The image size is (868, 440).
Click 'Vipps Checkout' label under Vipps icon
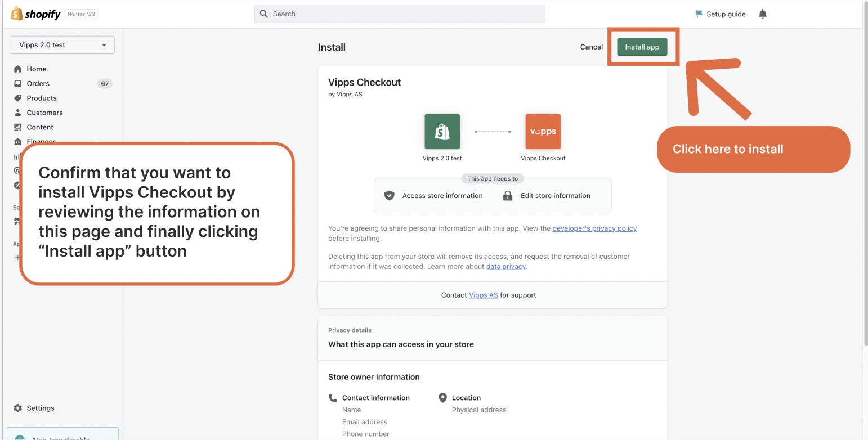pos(543,158)
